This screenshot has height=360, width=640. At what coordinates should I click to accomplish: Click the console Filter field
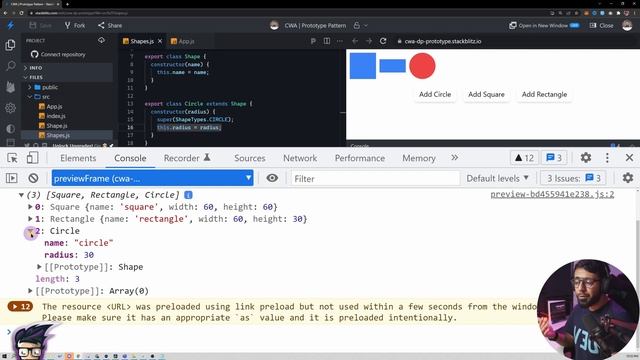click(375, 178)
